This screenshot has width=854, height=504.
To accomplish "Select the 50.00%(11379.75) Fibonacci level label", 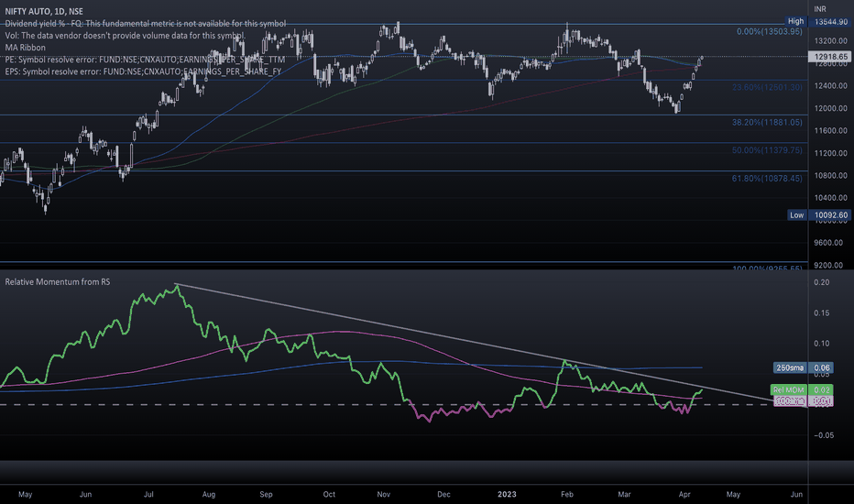I will tap(767, 150).
